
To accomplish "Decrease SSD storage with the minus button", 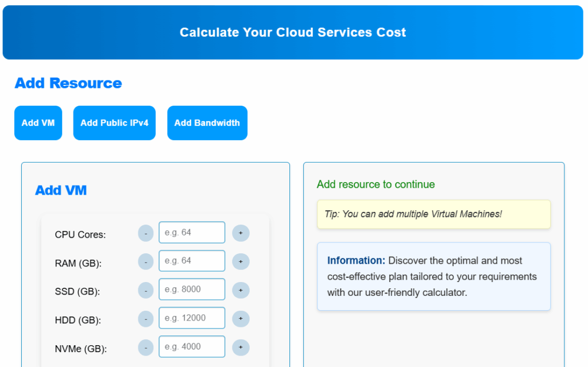I will point(145,289).
